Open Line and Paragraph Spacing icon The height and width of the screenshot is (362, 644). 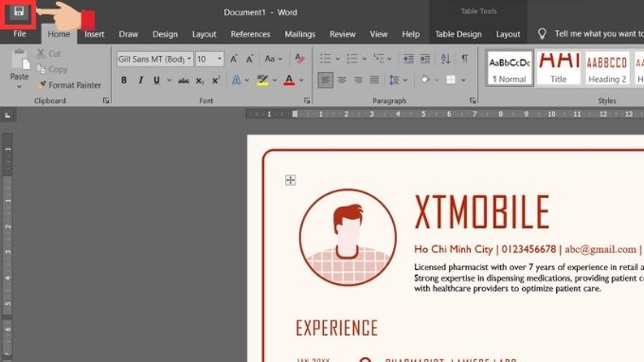pyautogui.click(x=394, y=81)
